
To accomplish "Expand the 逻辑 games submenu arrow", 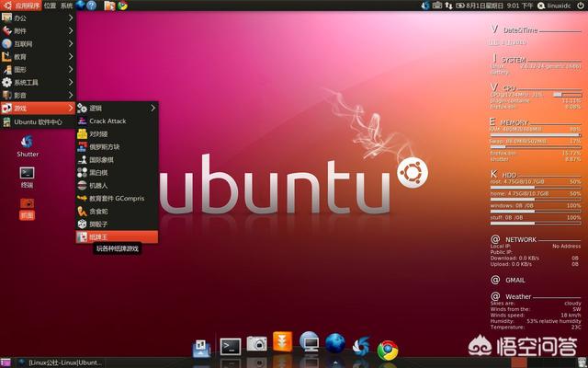I will pyautogui.click(x=153, y=109).
